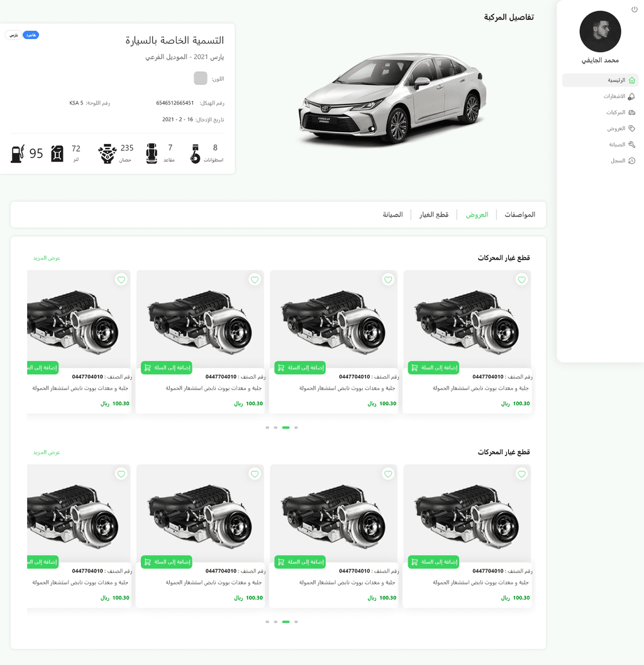Open المركبات vehicles sidebar icon

coord(631,112)
